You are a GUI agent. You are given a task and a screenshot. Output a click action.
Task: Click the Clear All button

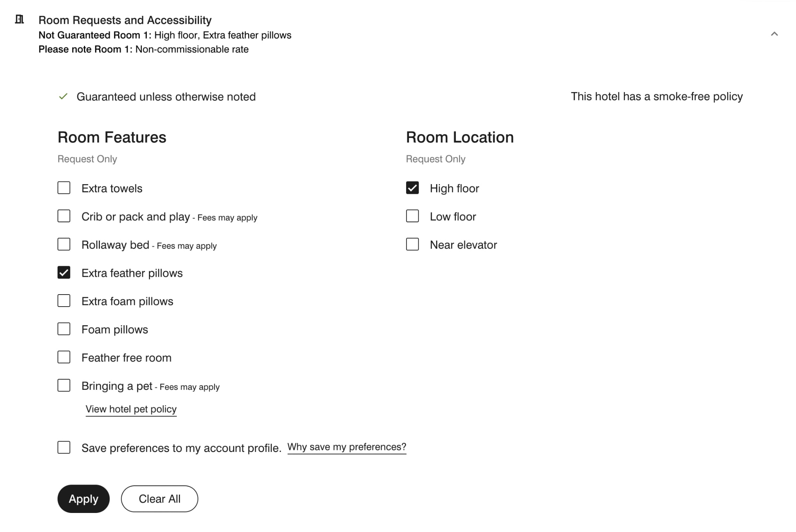159,499
